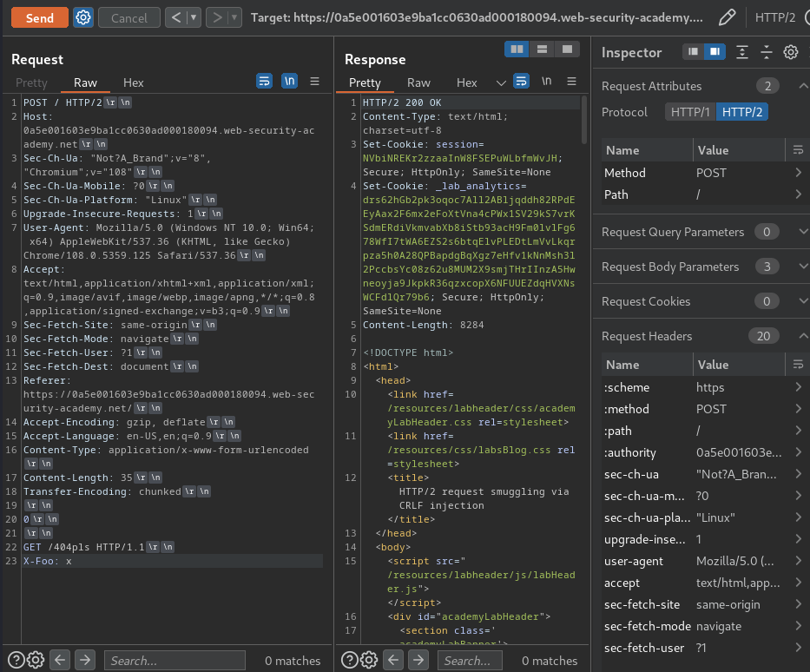The image size is (810, 672).
Task: Toggle wrap in Request Attributes table
Action: (x=798, y=150)
